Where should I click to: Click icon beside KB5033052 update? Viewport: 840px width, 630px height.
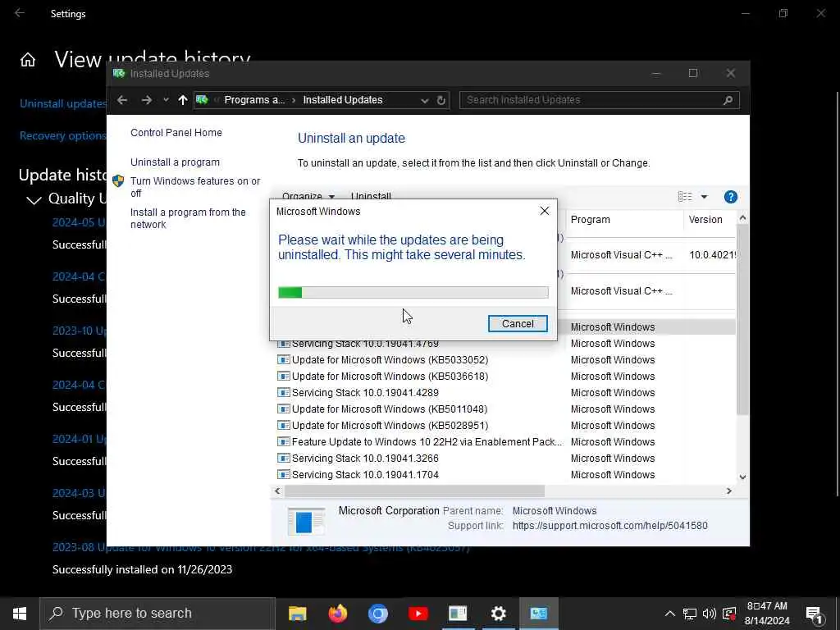point(283,360)
